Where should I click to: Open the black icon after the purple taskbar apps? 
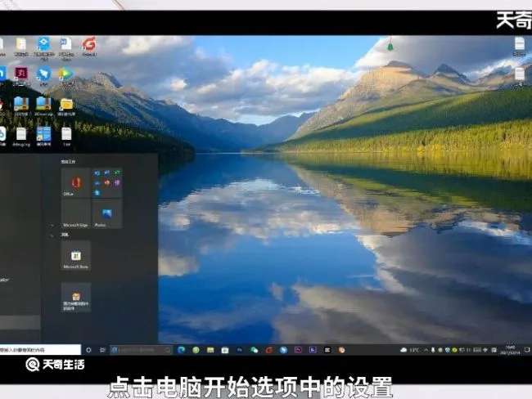(x=327, y=350)
